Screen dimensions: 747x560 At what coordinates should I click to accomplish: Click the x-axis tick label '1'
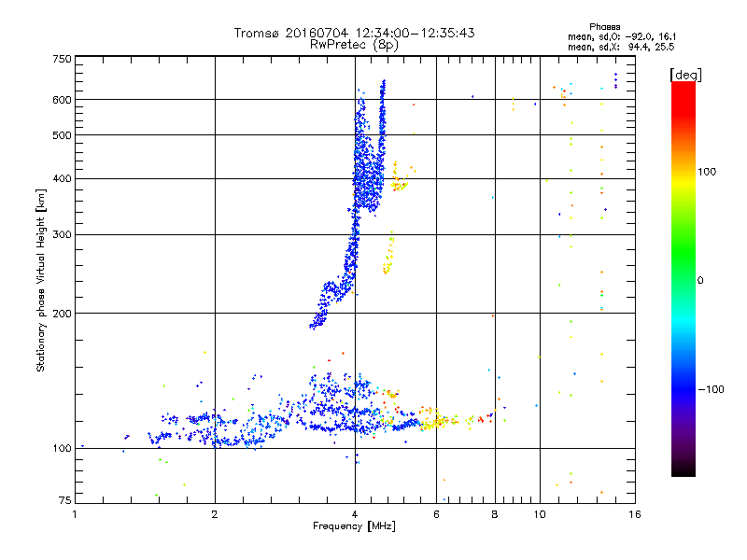tap(75, 514)
